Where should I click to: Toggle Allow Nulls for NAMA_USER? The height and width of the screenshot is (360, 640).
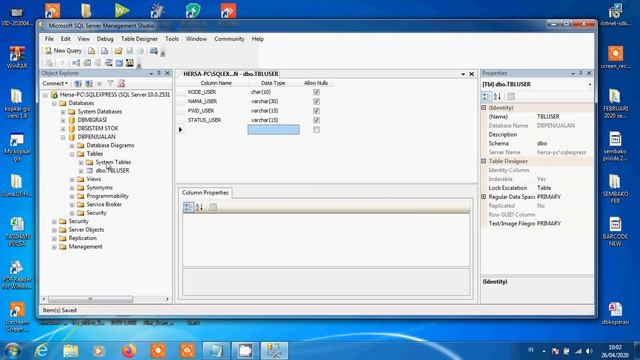point(316,101)
